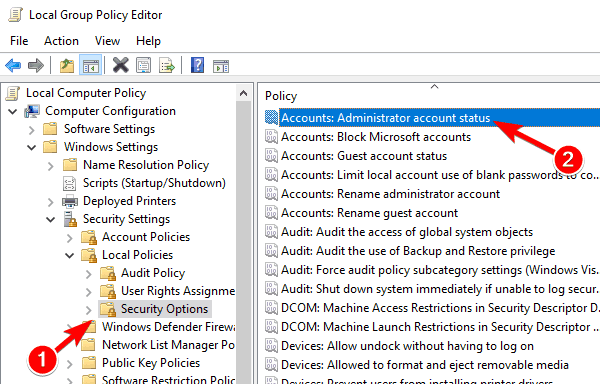Click the blue Help question mark icon
This screenshot has width=600, height=384.
(197, 65)
